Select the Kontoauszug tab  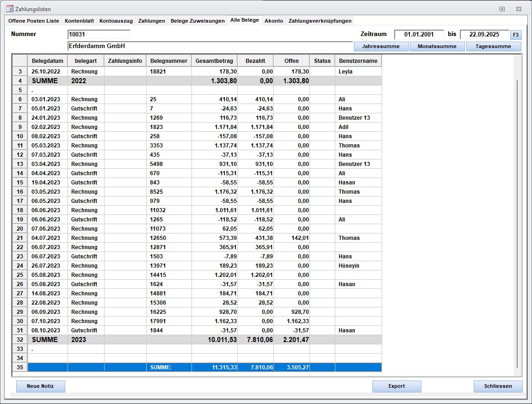coord(116,21)
